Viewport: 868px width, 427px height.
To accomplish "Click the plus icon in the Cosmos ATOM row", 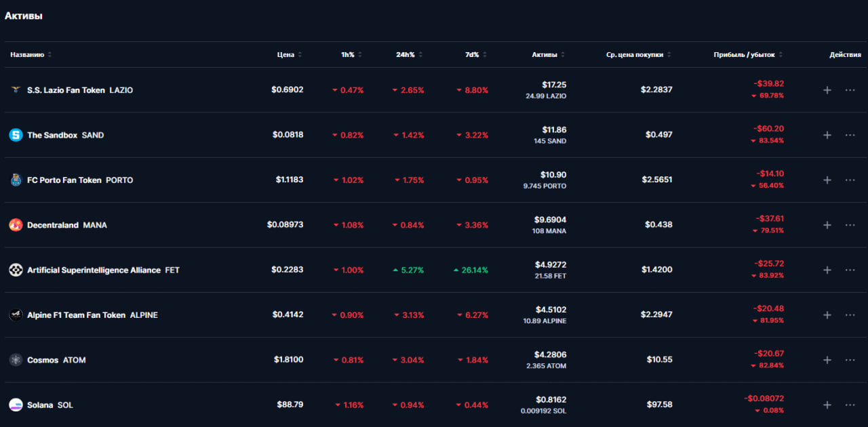I will [827, 360].
